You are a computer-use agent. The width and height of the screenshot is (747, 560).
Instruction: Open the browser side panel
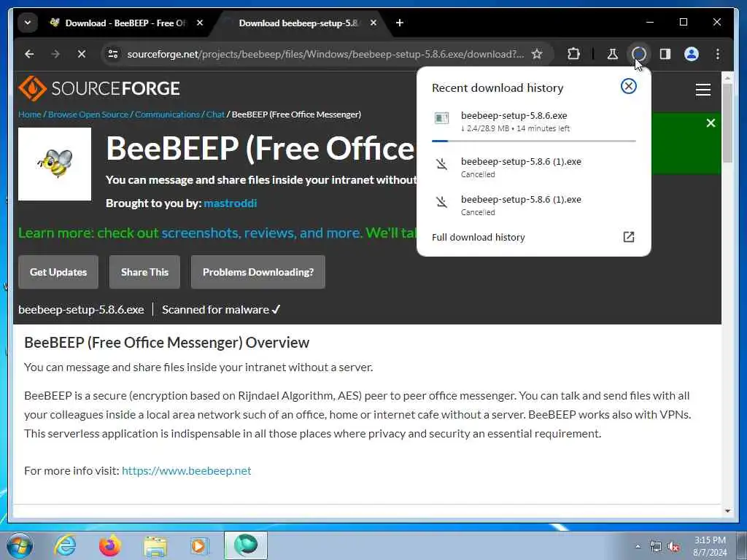coord(665,54)
